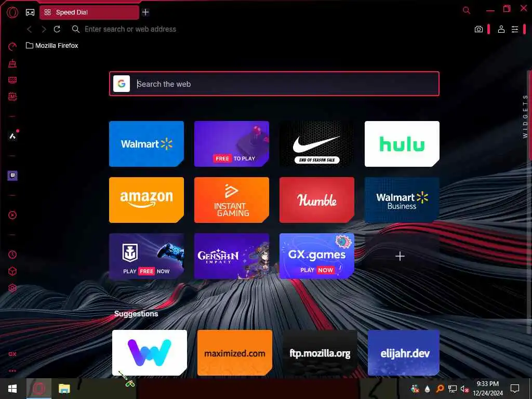Open the Opera GX main menu logo

(12, 12)
